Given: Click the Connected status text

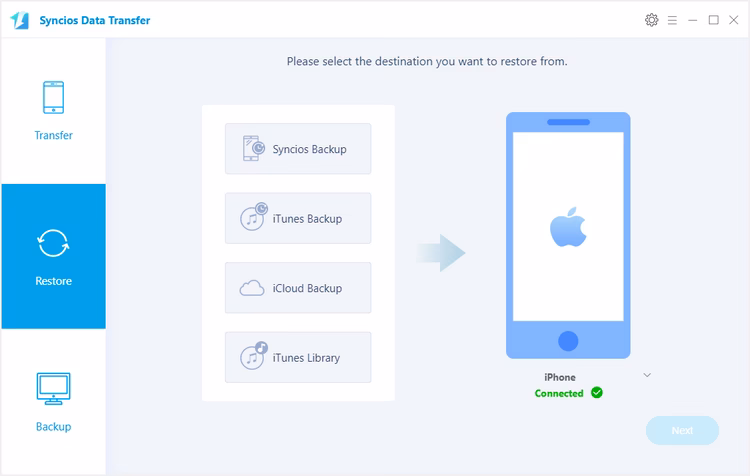Looking at the screenshot, I should pyautogui.click(x=559, y=393).
